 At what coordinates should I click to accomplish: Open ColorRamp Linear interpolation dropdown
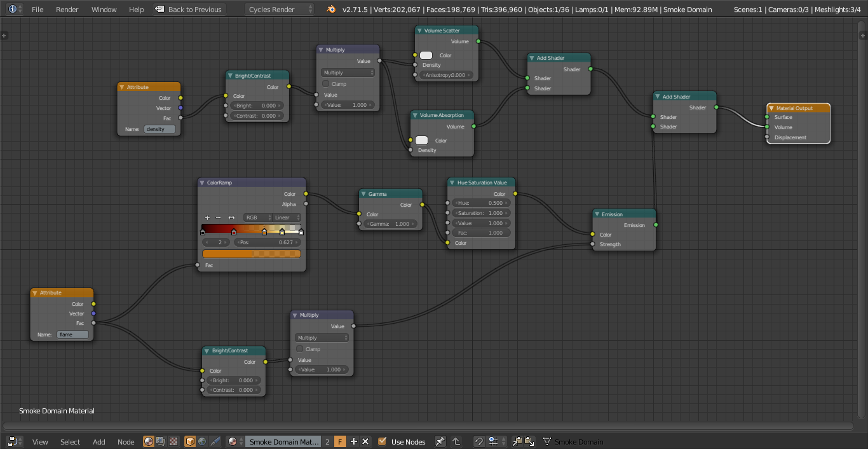[x=287, y=218]
